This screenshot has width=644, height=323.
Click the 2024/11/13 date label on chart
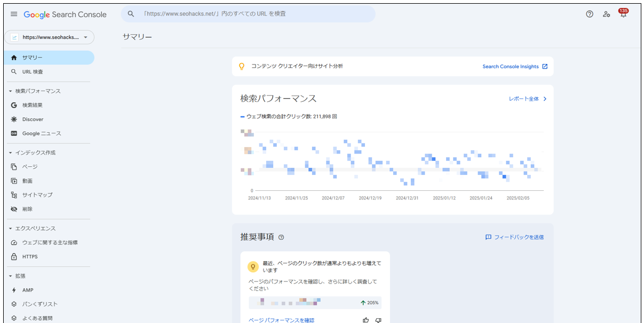pos(259,198)
